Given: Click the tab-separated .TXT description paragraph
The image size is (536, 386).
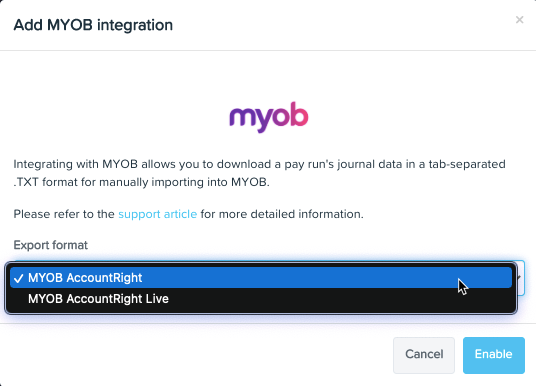Looking at the screenshot, I should click(x=259, y=173).
